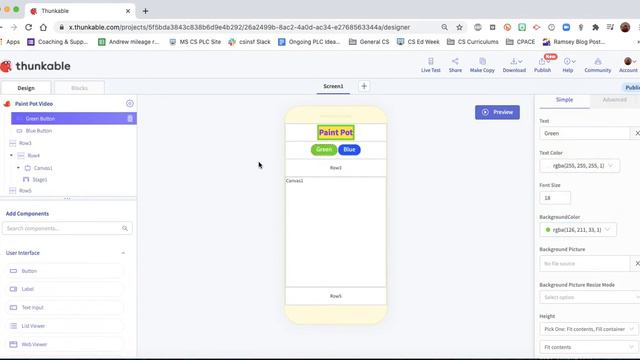Click the panel divider drag handle dots
This screenshot has height=360, width=640.
[x=67, y=198]
